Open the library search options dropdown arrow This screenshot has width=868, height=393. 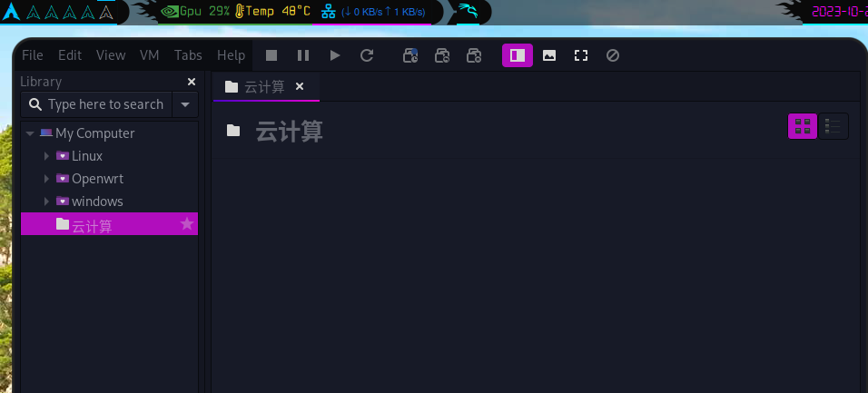pos(185,104)
